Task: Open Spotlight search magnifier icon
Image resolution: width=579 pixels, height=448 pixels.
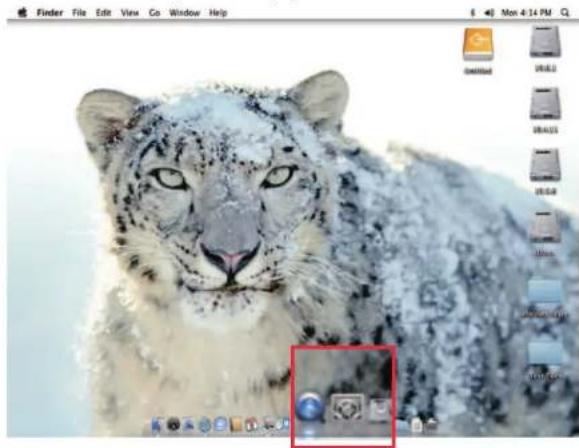Action: [565, 13]
